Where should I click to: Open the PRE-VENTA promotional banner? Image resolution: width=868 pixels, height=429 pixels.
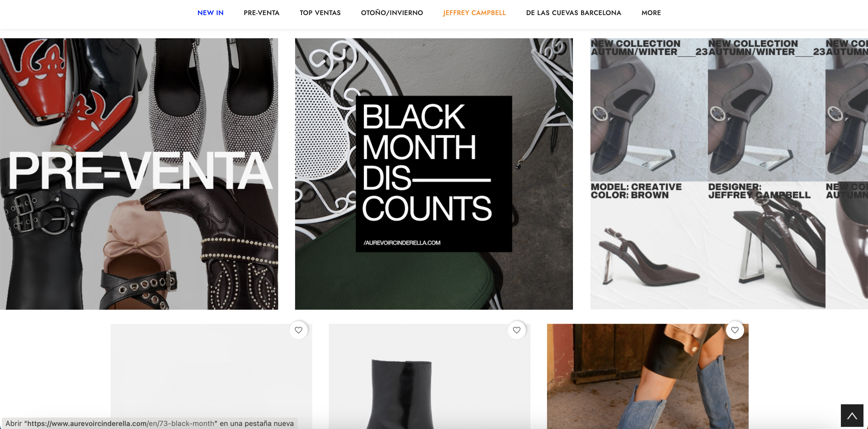click(139, 174)
